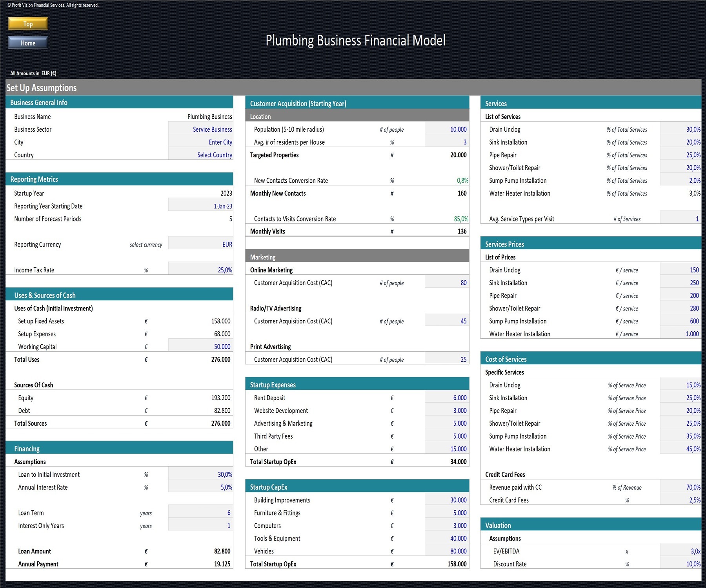Click Targeted Properties 20.000 value
706x588 pixels.
click(459, 155)
